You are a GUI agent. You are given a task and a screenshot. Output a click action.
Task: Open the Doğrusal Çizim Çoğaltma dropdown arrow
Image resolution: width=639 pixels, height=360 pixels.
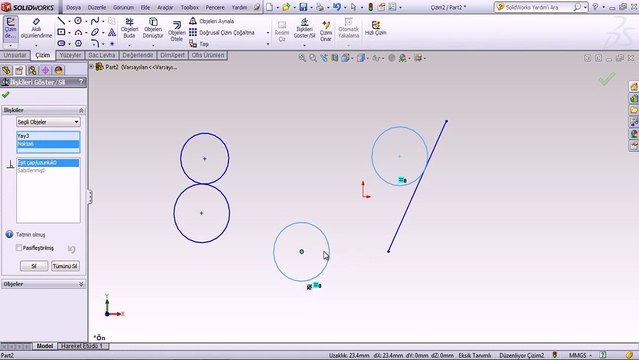click(x=268, y=33)
